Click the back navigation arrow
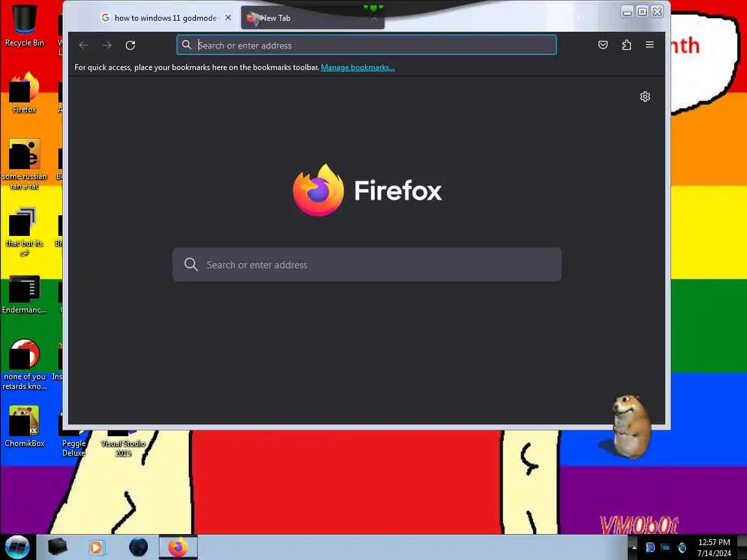 pyautogui.click(x=84, y=45)
